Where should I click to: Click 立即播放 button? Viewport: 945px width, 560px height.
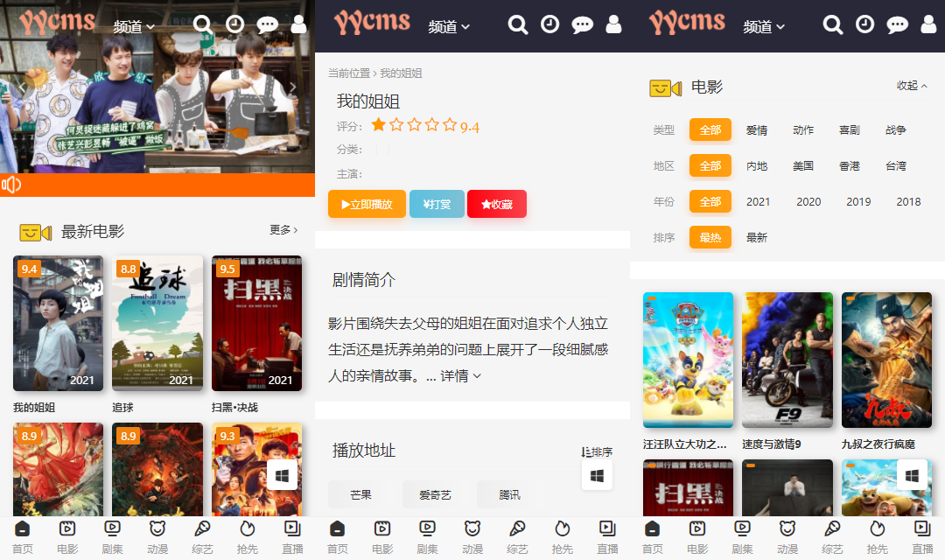(367, 204)
